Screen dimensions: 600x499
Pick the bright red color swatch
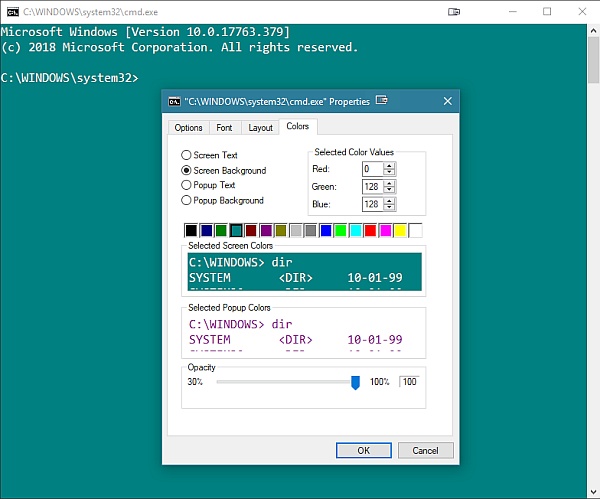(370, 230)
